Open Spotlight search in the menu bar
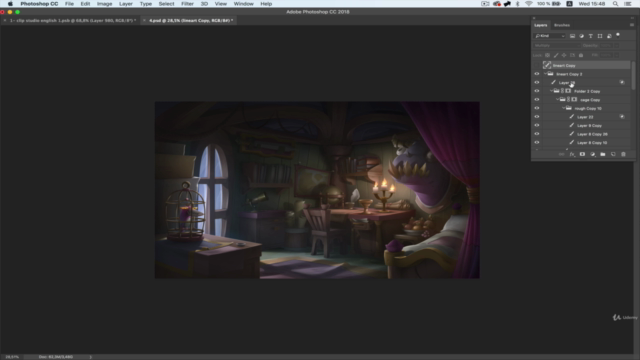 pos(615,4)
